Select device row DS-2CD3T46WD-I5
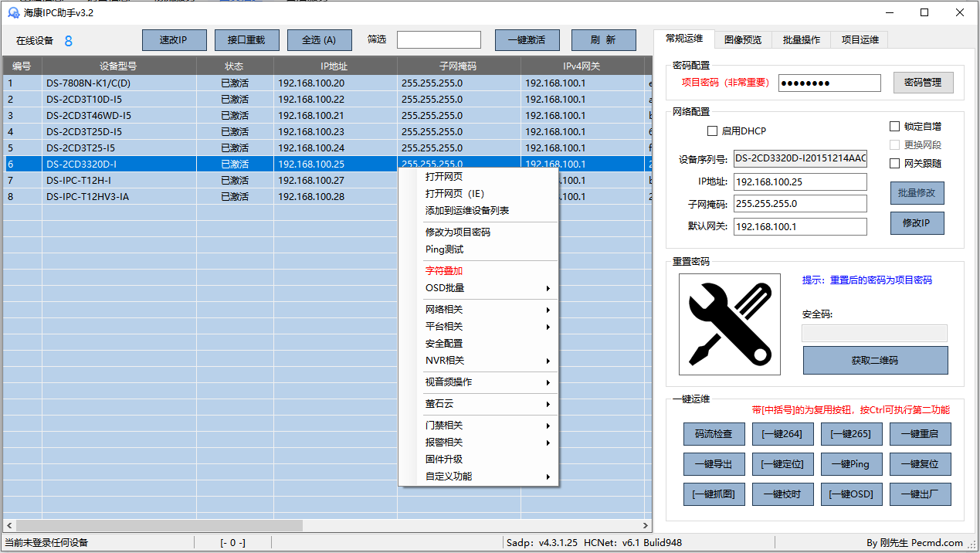980x553 pixels. [x=327, y=115]
